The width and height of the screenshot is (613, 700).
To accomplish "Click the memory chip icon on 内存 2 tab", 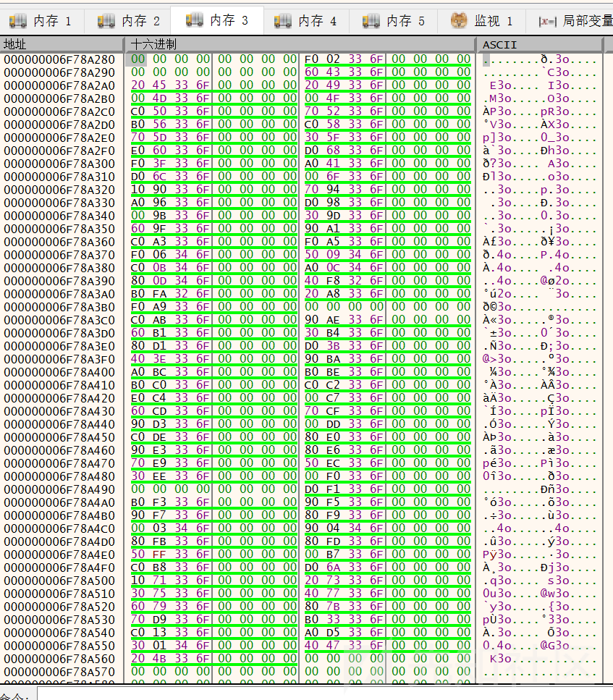I will click(106, 21).
